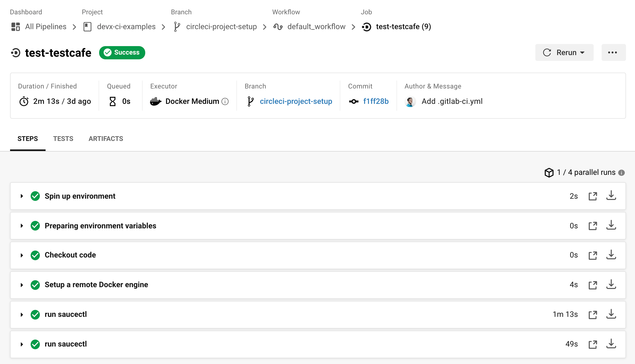Switch to the TESTS tab
Image resolution: width=635 pixels, height=364 pixels.
pos(63,139)
